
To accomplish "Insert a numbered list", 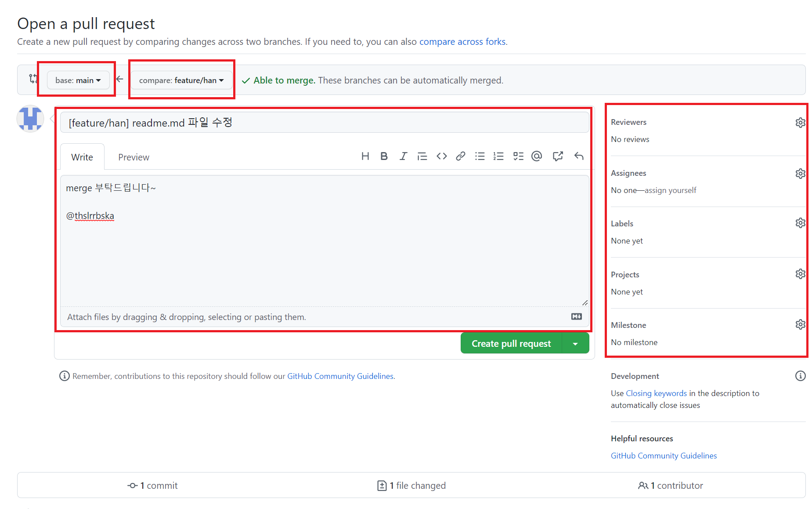I will (498, 156).
